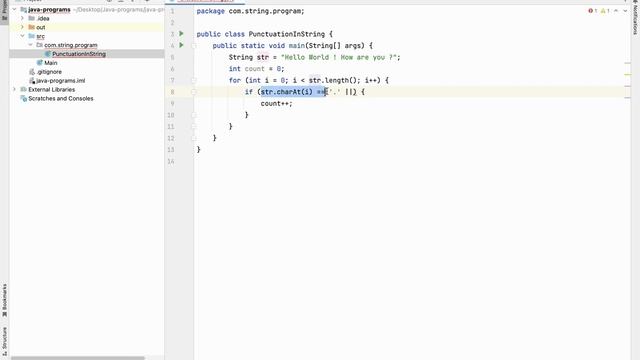Fold the main method at line 4
Screen dimensions: 640x360
click(x=194, y=46)
